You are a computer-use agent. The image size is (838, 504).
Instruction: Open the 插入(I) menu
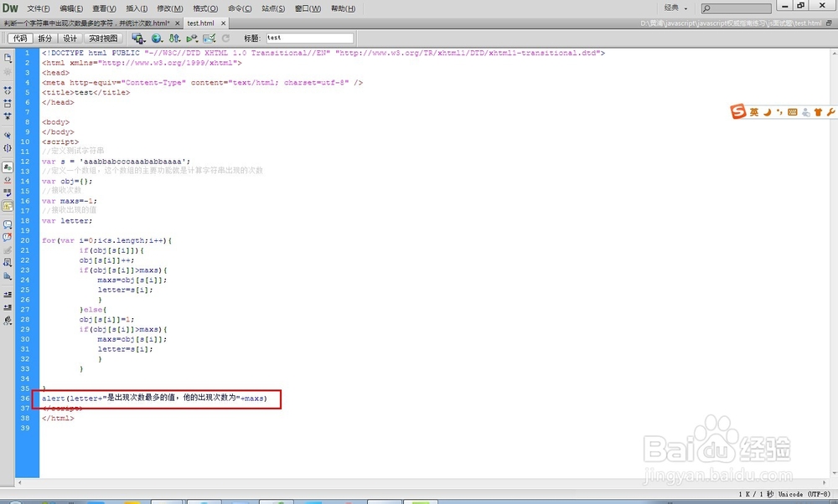pyautogui.click(x=137, y=8)
